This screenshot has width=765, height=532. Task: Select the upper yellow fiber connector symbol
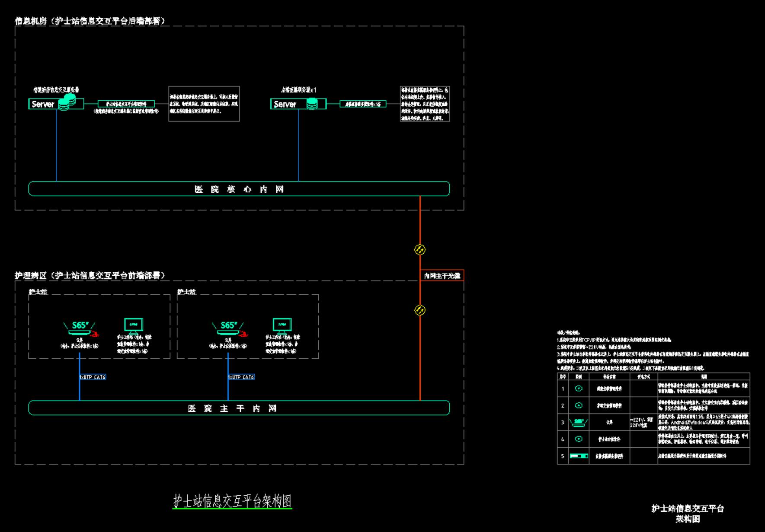point(420,250)
